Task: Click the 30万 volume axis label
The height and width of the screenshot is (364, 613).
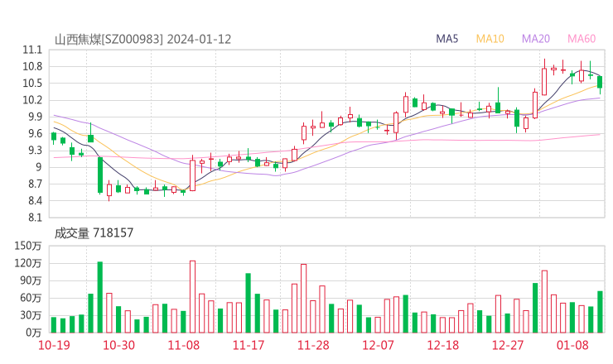Action: (x=31, y=315)
